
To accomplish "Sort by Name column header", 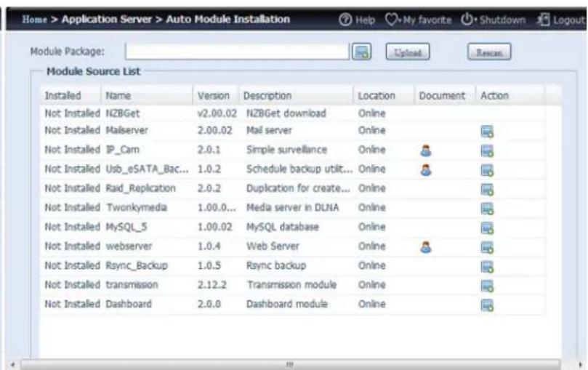I will click(x=147, y=96).
